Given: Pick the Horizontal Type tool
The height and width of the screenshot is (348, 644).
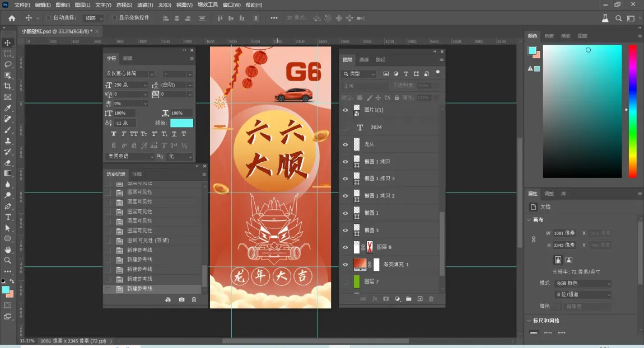Looking at the screenshot, I should [8, 217].
